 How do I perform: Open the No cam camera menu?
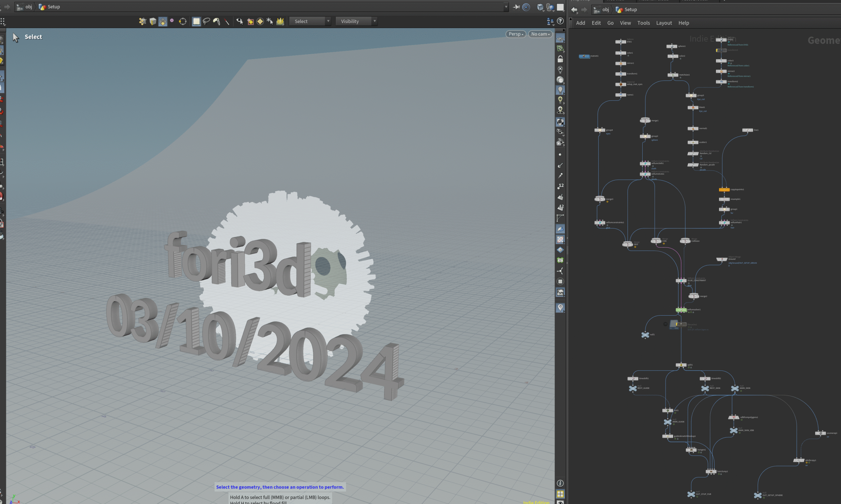click(x=540, y=34)
